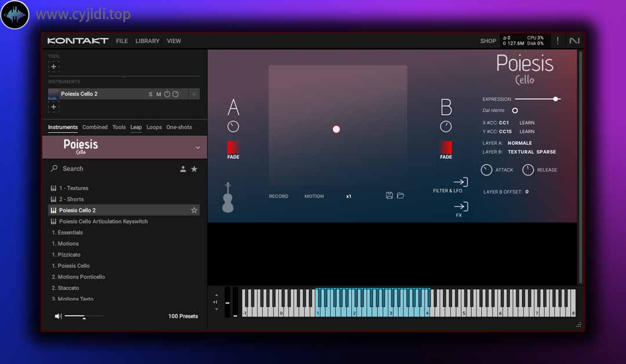Click the white dot in the XY pad
This screenshot has width=626, height=364.
click(336, 129)
